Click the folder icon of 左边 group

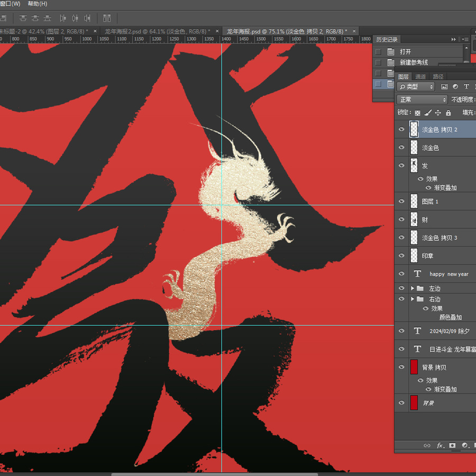(420, 288)
